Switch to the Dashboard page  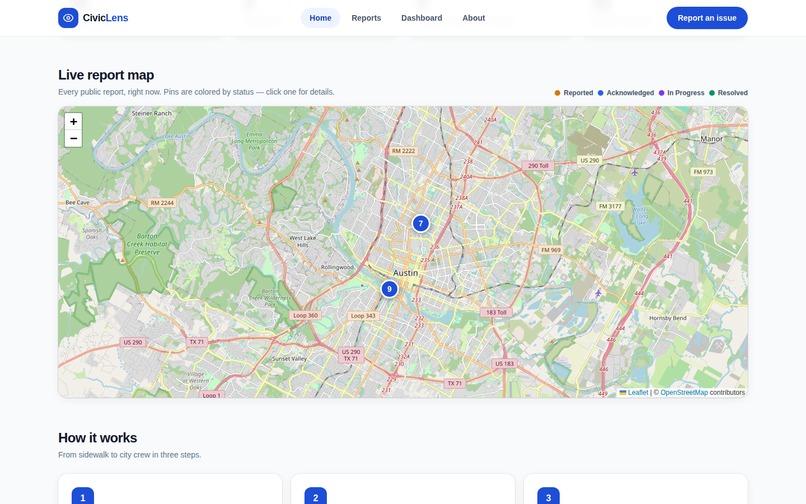tap(422, 18)
